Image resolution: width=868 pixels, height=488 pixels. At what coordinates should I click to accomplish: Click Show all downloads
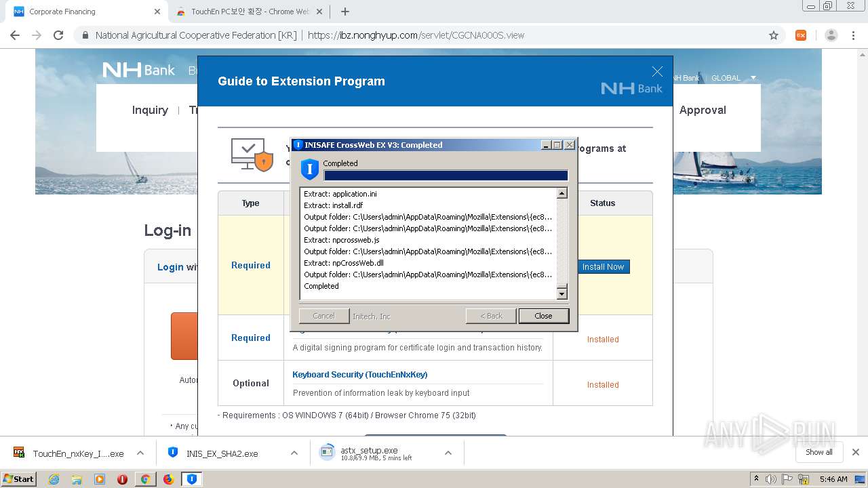[x=819, y=452]
